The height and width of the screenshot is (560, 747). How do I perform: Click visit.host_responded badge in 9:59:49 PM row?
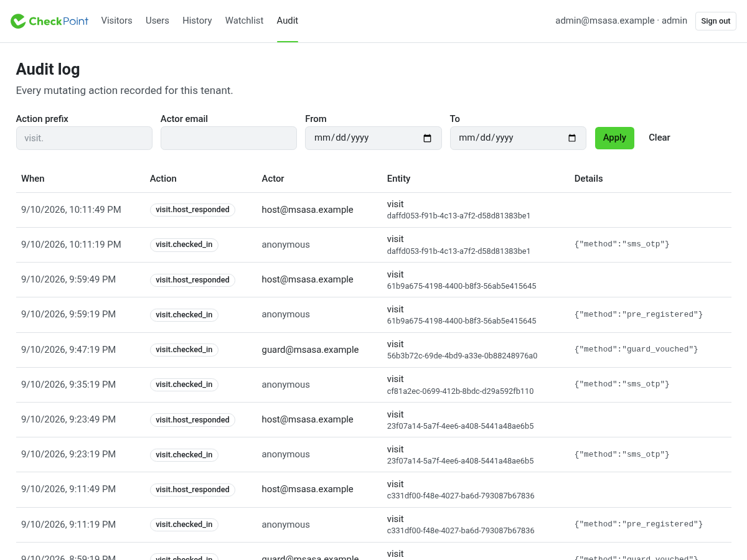[192, 280]
